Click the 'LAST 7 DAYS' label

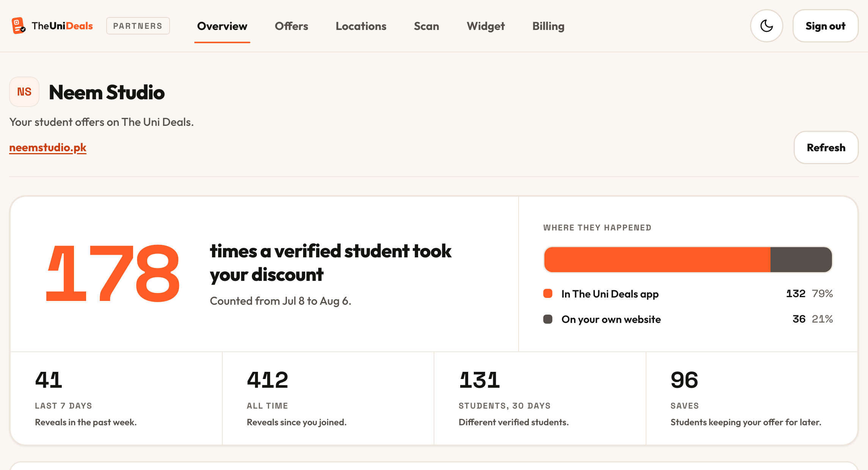click(63, 406)
